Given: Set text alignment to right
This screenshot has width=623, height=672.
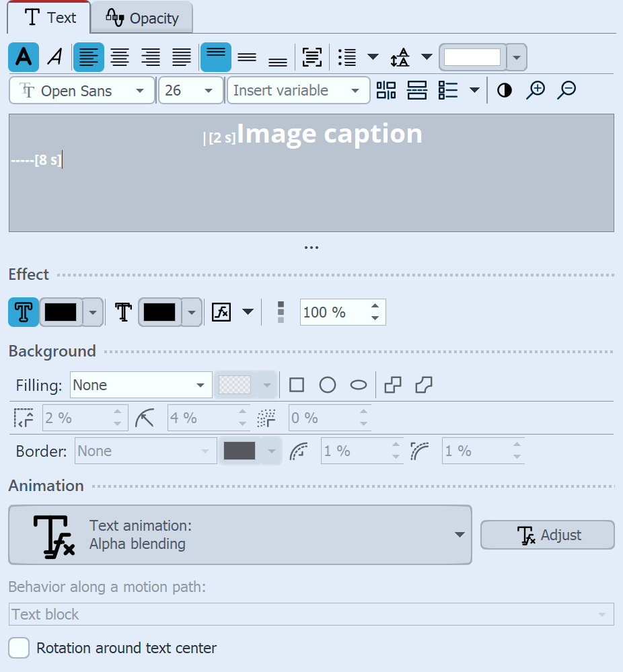Looking at the screenshot, I should tap(151, 57).
